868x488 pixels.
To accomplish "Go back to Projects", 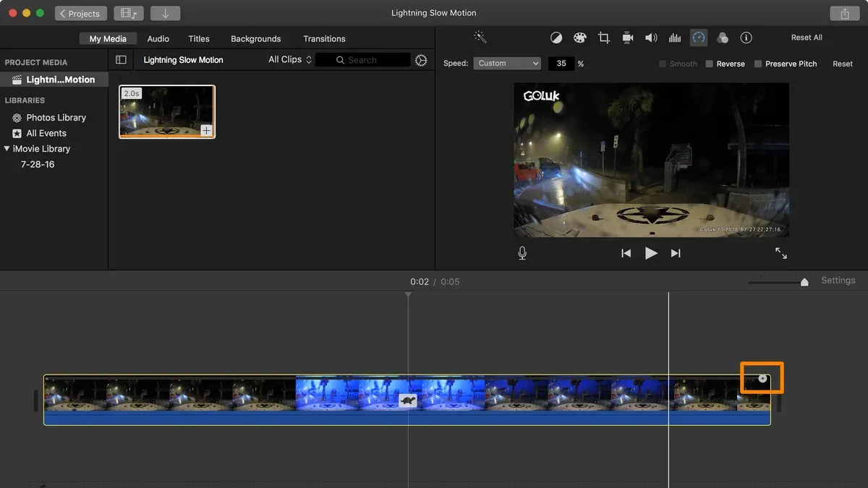I will pos(81,14).
